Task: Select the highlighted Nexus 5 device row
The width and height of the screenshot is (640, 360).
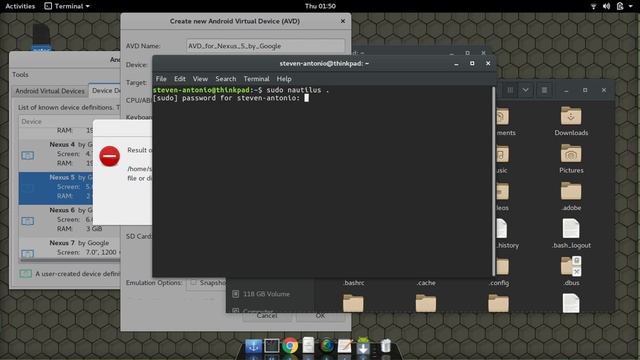Action: (56, 188)
